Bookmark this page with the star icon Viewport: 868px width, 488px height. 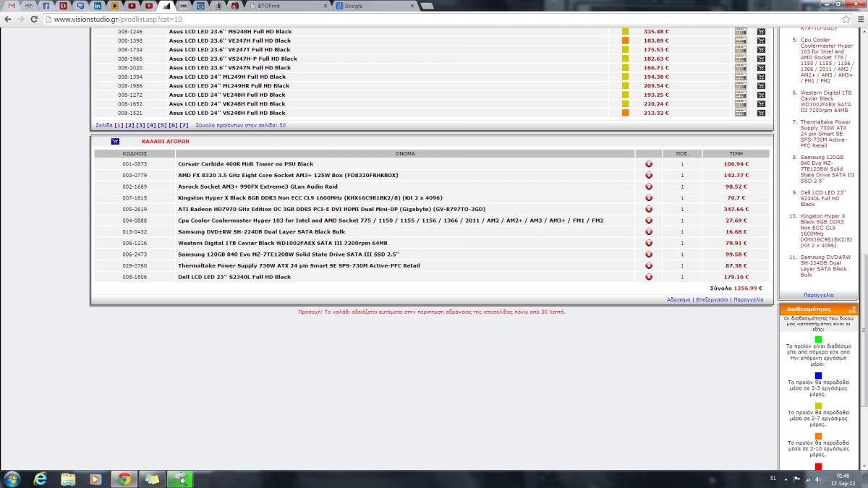846,19
